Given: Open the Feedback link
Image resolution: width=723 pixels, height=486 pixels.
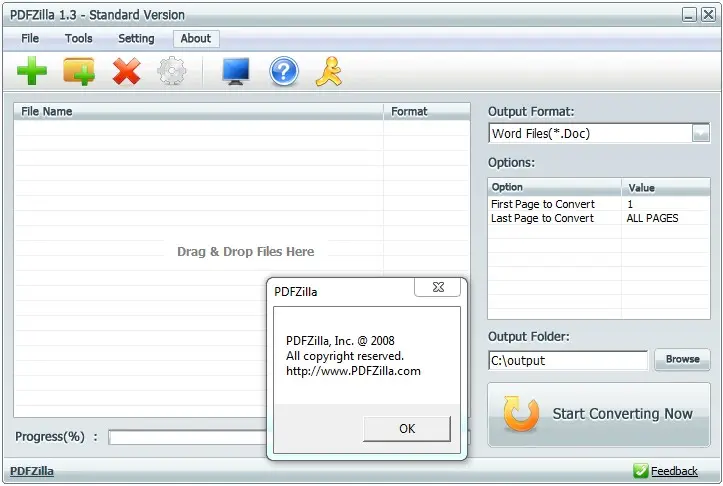Looking at the screenshot, I should pyautogui.click(x=674, y=471).
